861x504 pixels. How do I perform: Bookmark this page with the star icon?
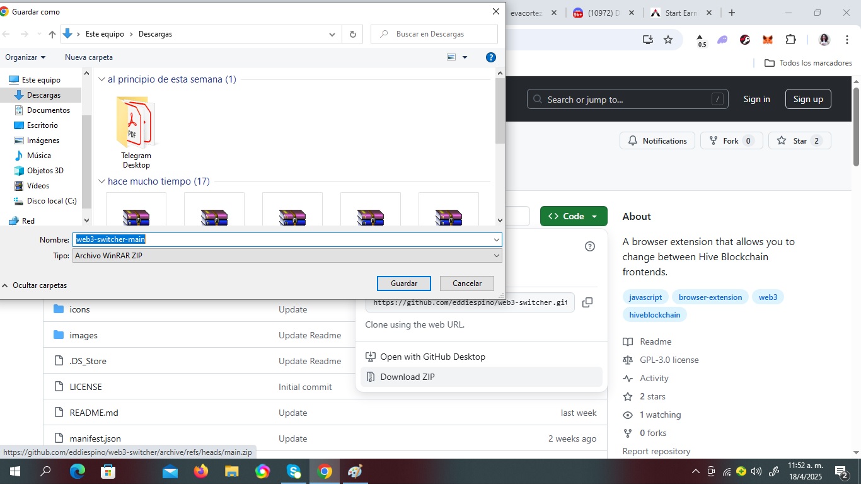coord(668,40)
